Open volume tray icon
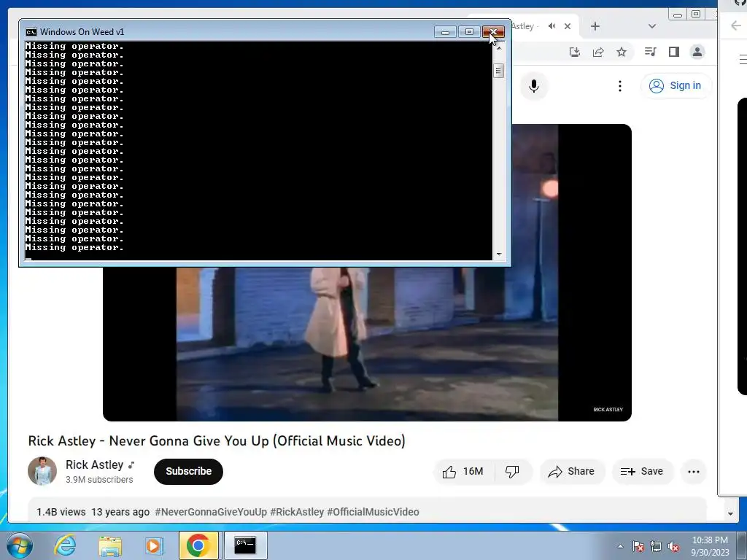The width and height of the screenshot is (747, 560). coord(673,546)
